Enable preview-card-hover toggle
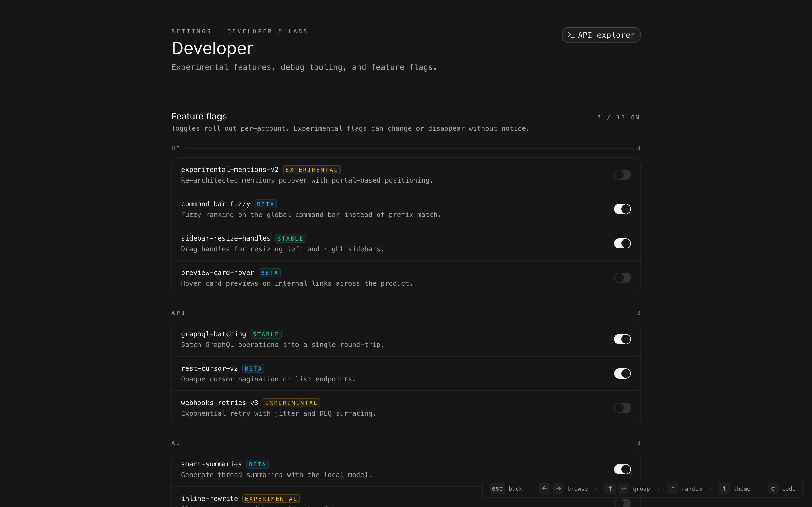Screen dimensions: 812x507 tap(622, 278)
